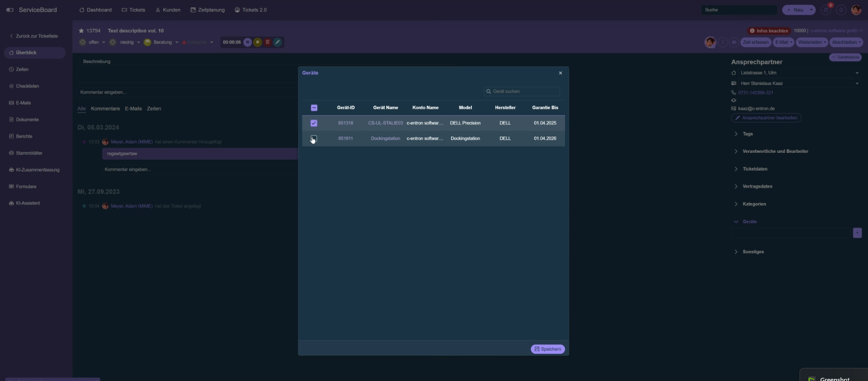Open the notifications bell

[x=841, y=10]
